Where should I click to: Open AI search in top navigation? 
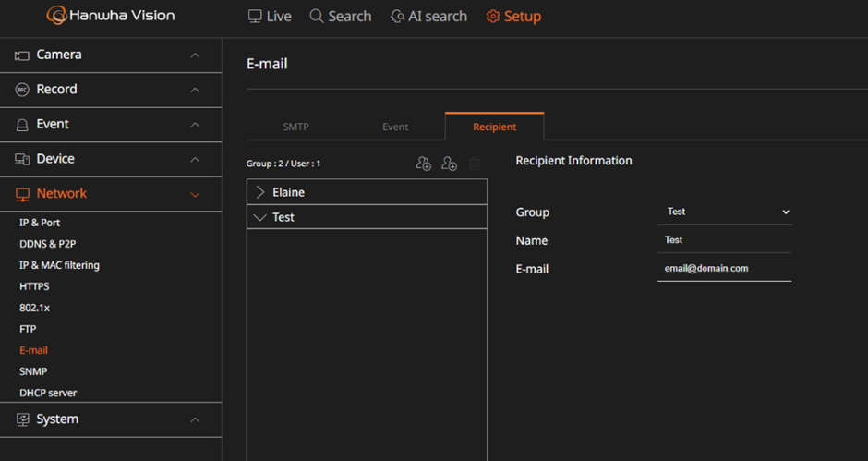point(428,16)
